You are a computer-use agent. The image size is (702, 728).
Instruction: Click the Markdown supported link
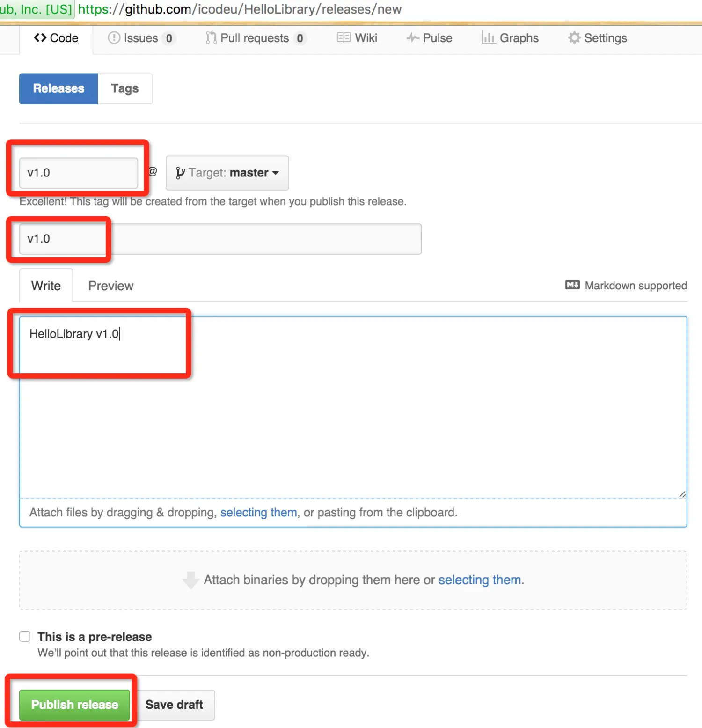[626, 286]
